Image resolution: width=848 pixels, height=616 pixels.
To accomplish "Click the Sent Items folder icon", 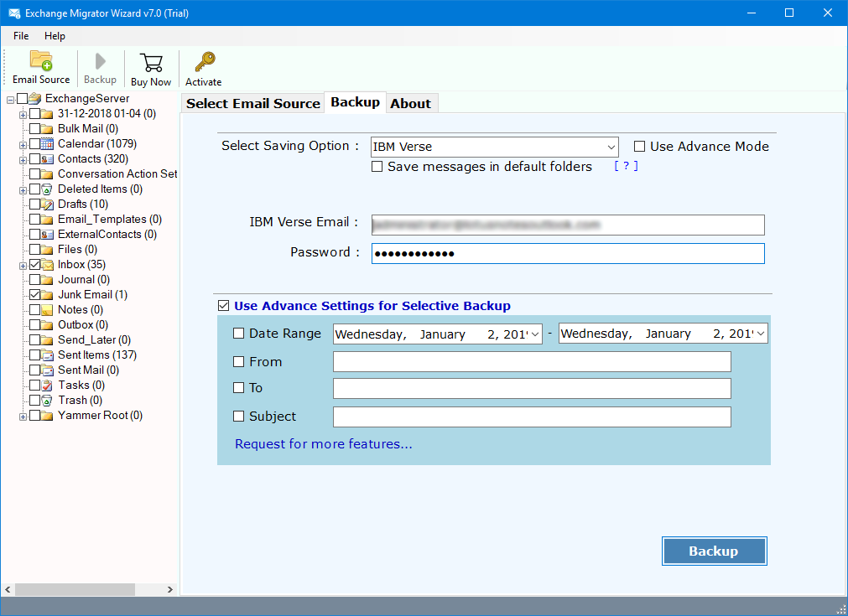I will point(48,355).
